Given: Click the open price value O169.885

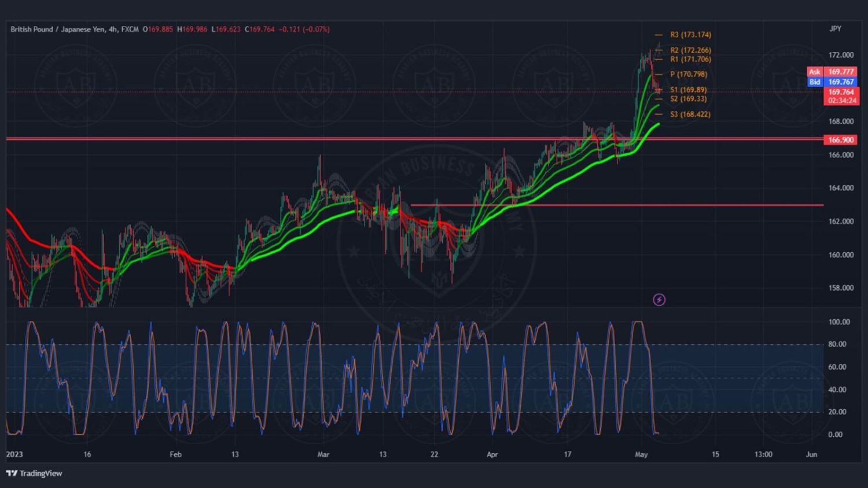Looking at the screenshot, I should [158, 29].
